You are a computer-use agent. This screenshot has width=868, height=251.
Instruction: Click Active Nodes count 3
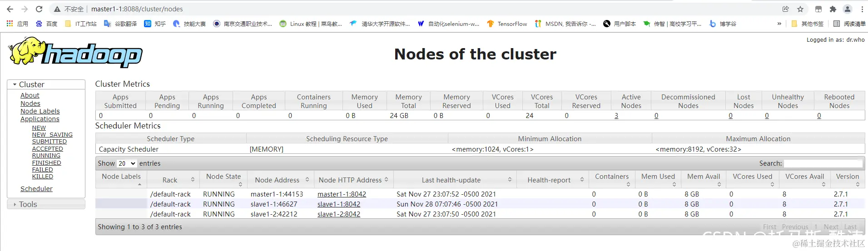click(x=616, y=116)
